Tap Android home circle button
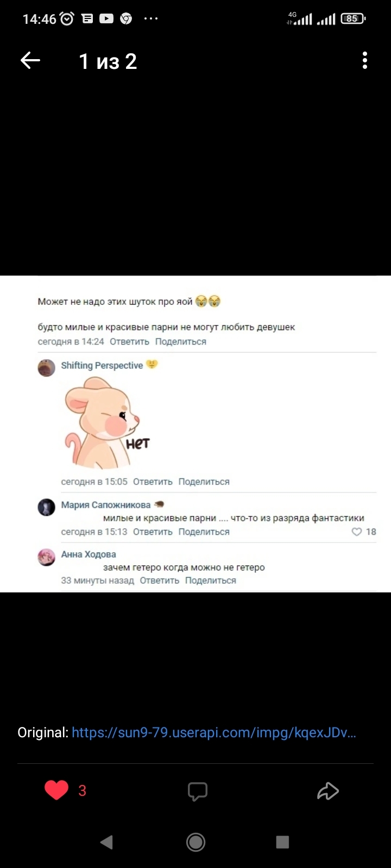This screenshot has height=868, width=391. [195, 842]
